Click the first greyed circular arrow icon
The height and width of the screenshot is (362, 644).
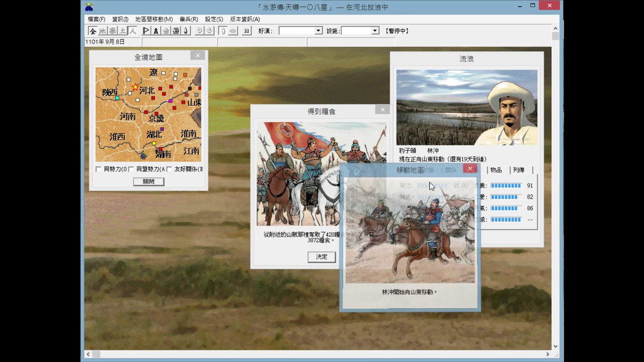200,31
